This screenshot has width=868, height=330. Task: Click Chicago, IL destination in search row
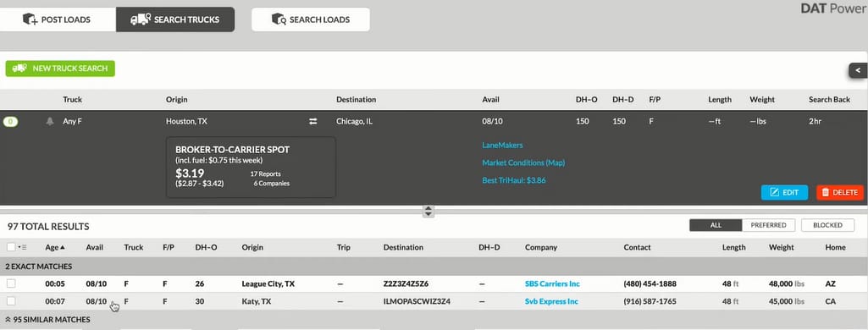pyautogui.click(x=354, y=121)
